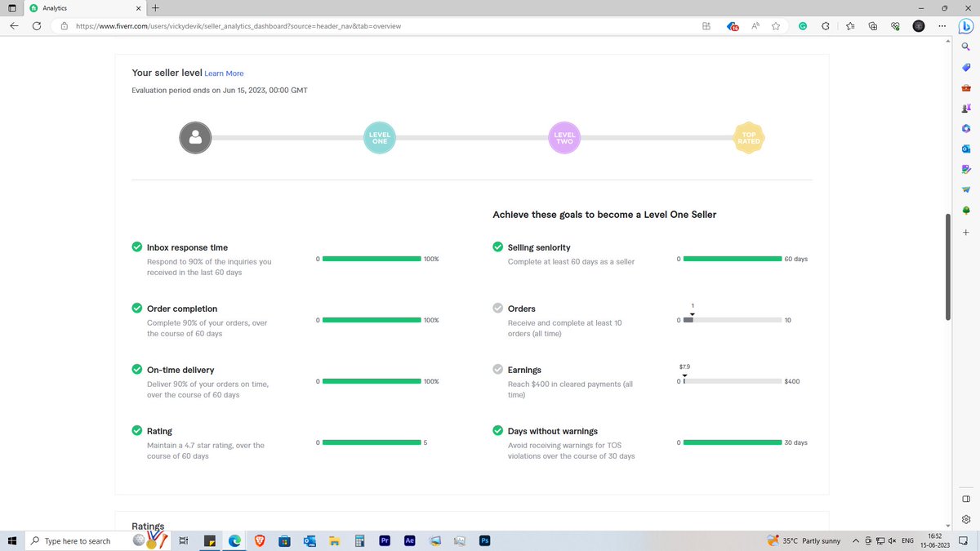980x551 pixels.
Task: Click the Level One badge icon
Action: pyautogui.click(x=380, y=137)
